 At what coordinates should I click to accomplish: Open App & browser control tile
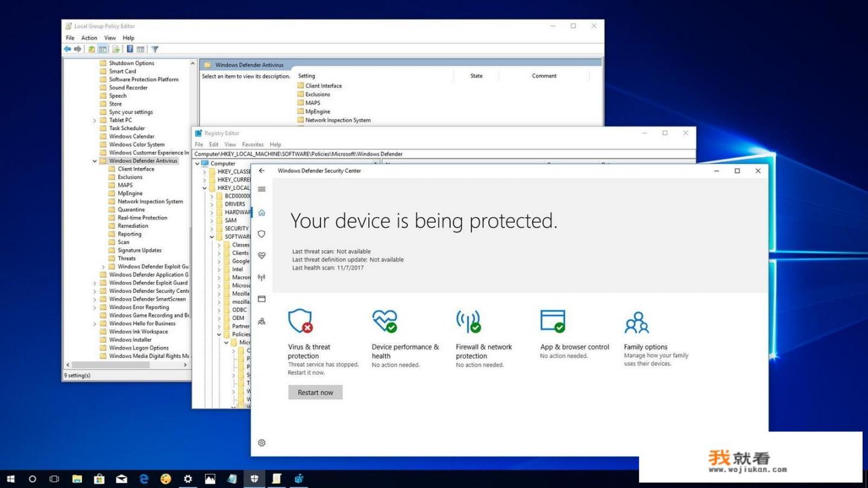[x=574, y=334]
